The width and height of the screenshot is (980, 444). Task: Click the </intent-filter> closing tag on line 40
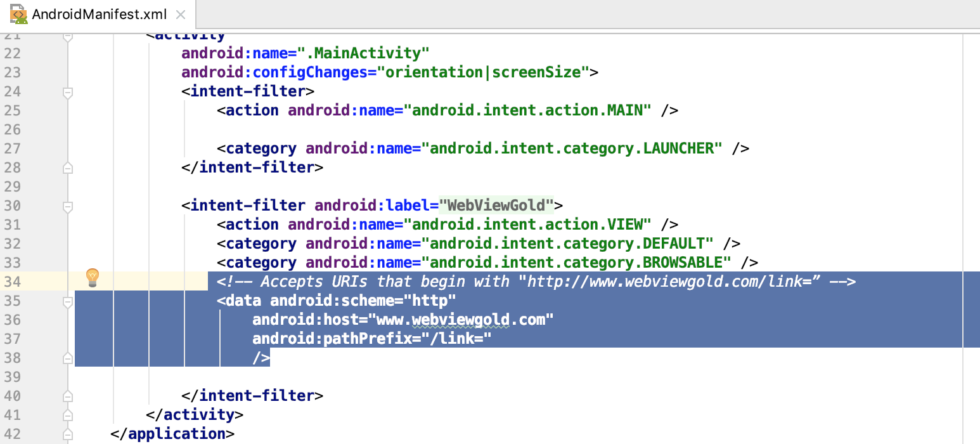click(x=252, y=395)
